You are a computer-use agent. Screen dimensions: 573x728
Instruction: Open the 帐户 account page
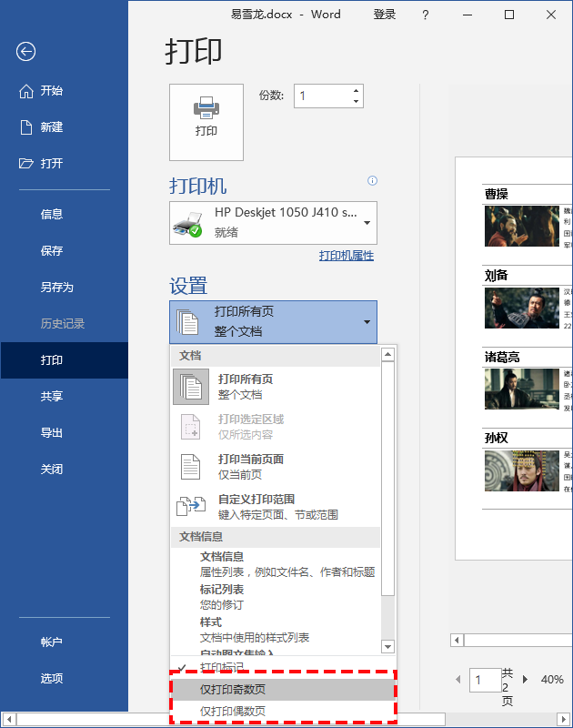click(64, 642)
